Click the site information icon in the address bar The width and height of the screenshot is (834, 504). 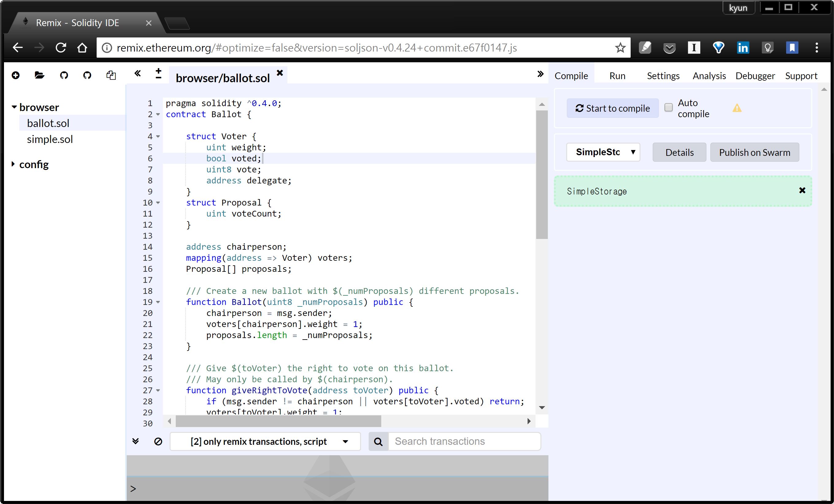tap(107, 48)
